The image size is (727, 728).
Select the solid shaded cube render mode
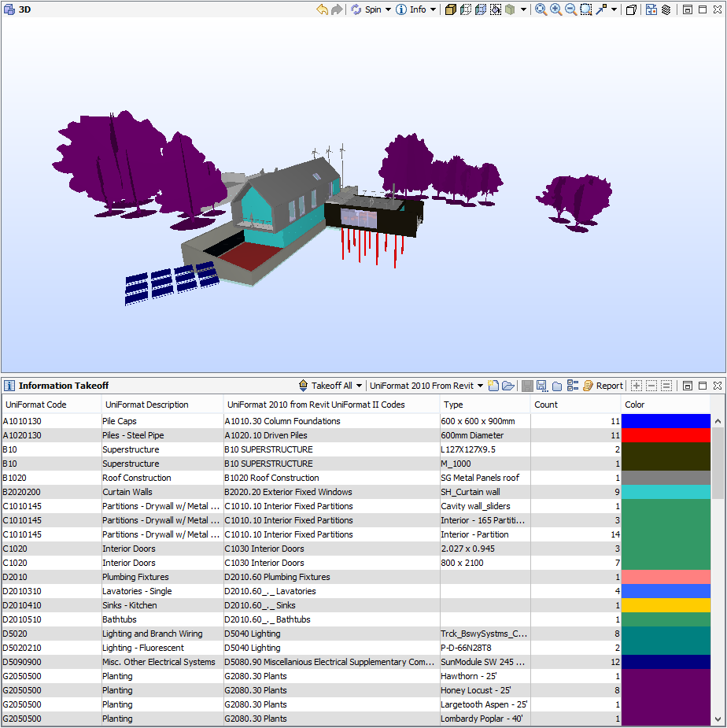coord(450,9)
